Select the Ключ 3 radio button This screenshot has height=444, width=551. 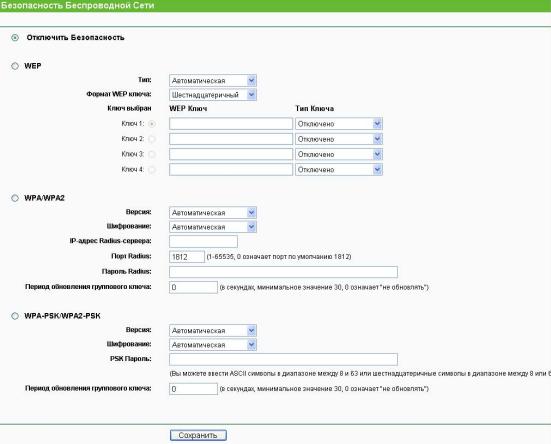152,154
